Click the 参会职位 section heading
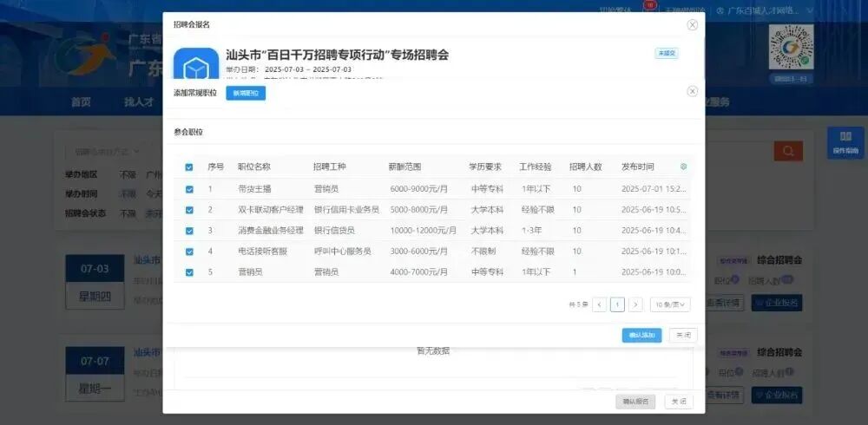The width and height of the screenshot is (868, 425). pos(188,132)
